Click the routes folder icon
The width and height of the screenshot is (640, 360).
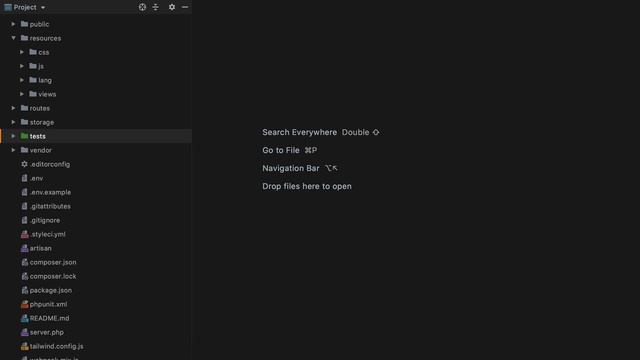tap(24, 108)
